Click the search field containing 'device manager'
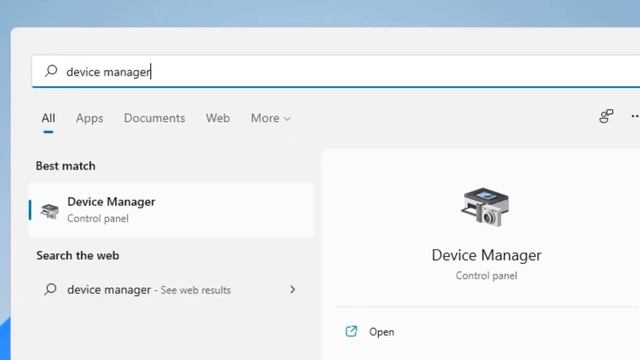Screen dimensions: 640x360 point(336,71)
